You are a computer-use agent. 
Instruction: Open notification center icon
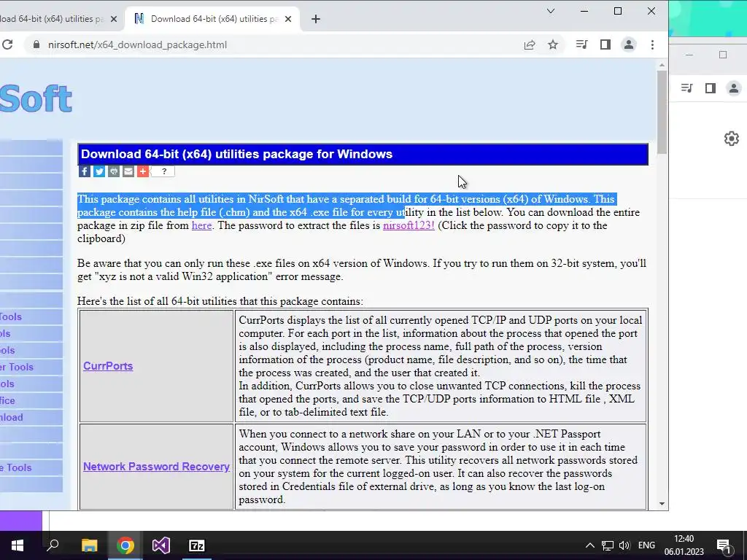pyautogui.click(x=724, y=545)
